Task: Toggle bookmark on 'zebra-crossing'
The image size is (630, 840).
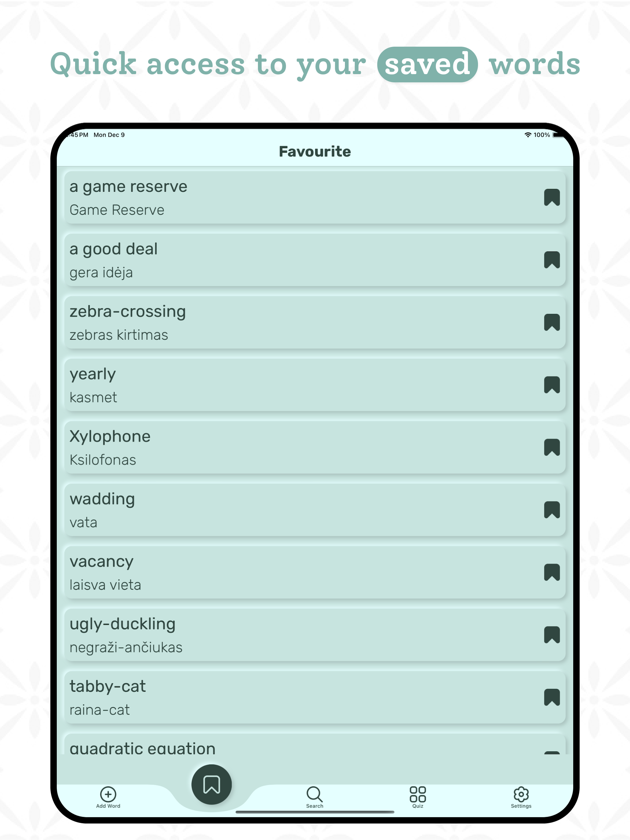Action: tap(552, 322)
